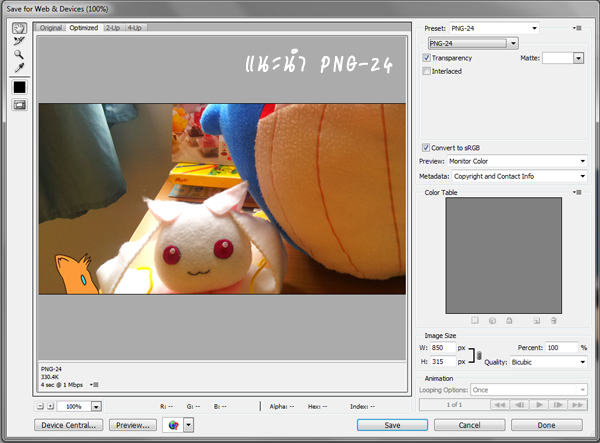This screenshot has height=443, width=600.
Task: Select the Zoom tool
Action: click(x=19, y=54)
